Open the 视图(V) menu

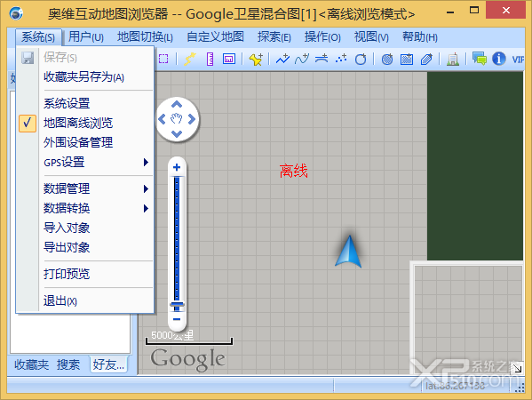371,36
